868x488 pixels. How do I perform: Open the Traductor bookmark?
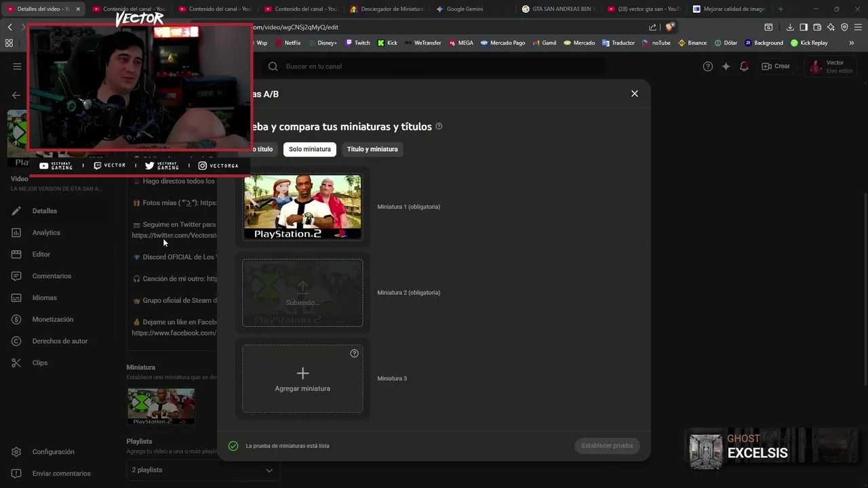618,43
